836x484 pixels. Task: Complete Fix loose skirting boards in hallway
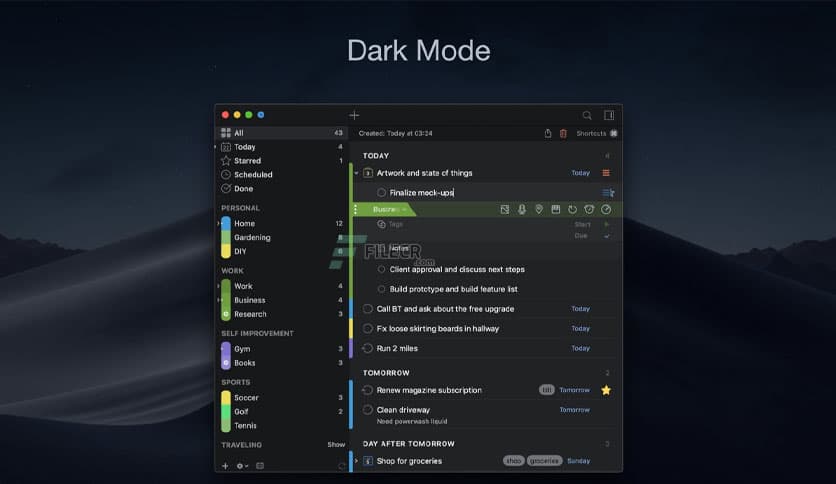point(368,328)
